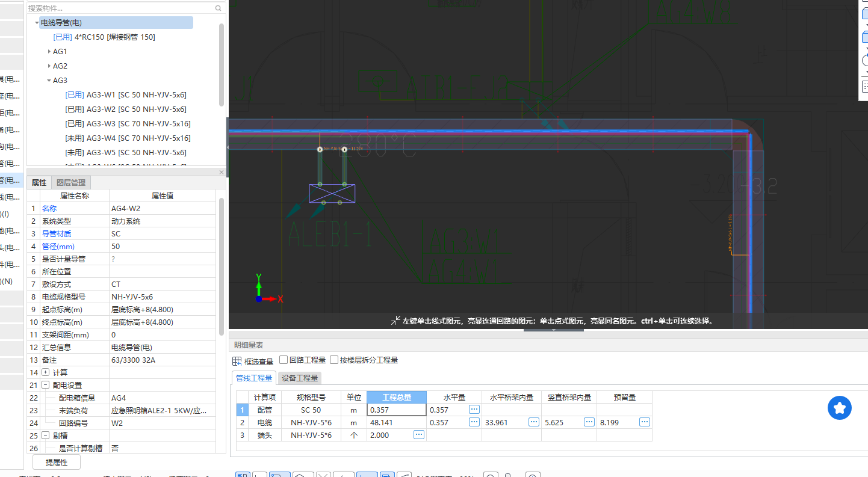Click the 竖直桥架内量 column header
The width and height of the screenshot is (868, 477).
[x=569, y=397]
